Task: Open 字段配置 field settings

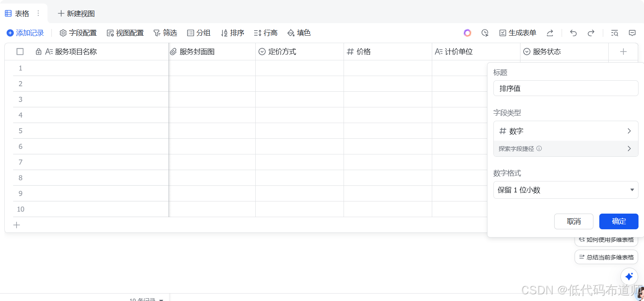Action: pyautogui.click(x=78, y=33)
